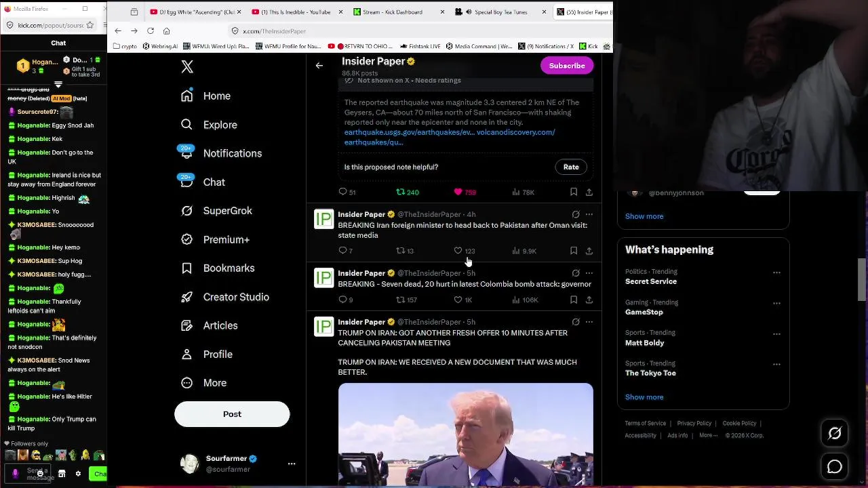The width and height of the screenshot is (868, 488).
Task: Open Terms of Service footer link
Action: pyautogui.click(x=646, y=424)
